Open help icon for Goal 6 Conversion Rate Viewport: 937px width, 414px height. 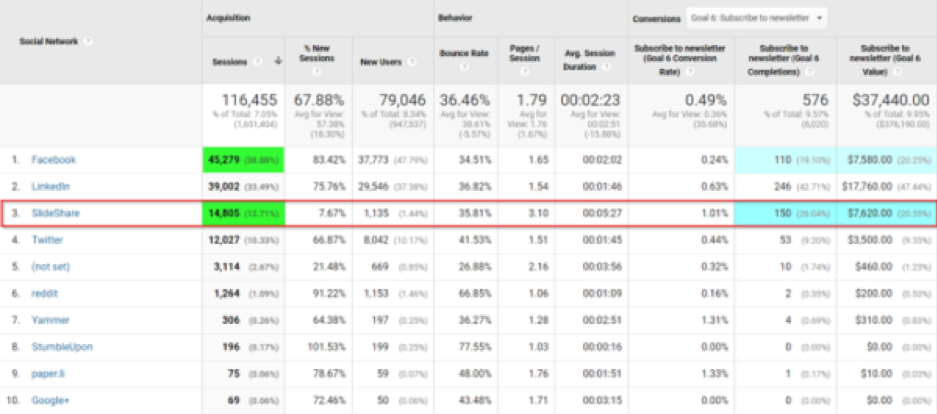[x=690, y=72]
